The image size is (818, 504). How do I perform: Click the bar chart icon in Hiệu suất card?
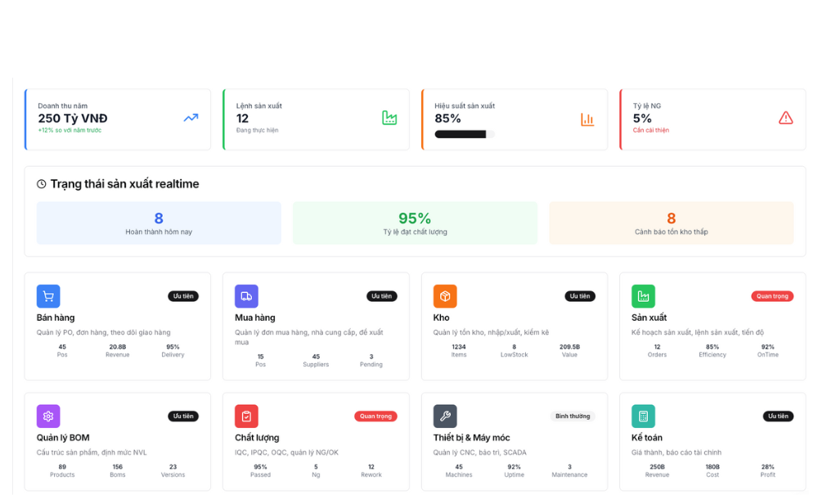[x=587, y=119]
